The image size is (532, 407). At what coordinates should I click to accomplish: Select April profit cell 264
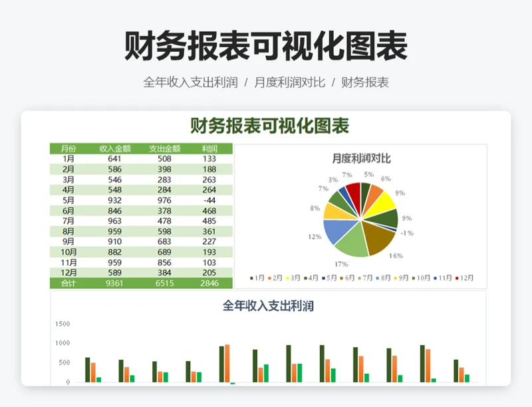pyautogui.click(x=209, y=190)
